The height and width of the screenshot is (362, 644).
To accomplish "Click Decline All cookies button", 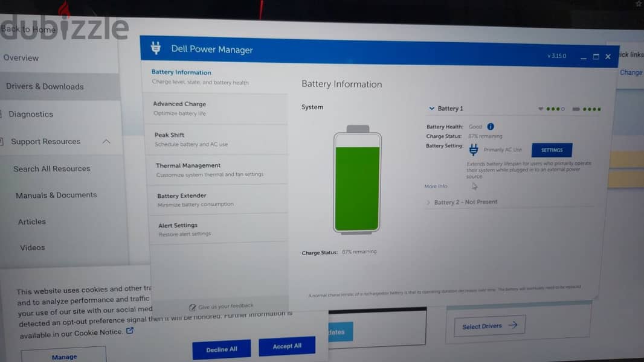I will click(221, 349).
